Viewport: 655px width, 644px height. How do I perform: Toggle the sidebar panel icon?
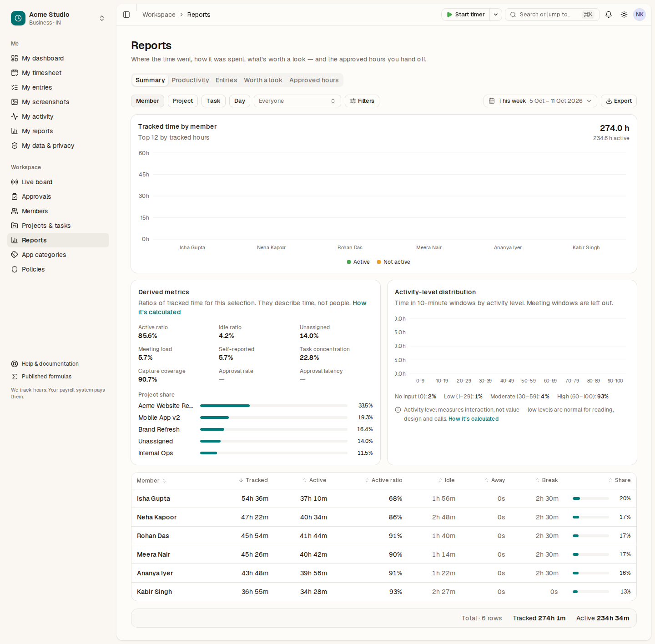pos(126,15)
